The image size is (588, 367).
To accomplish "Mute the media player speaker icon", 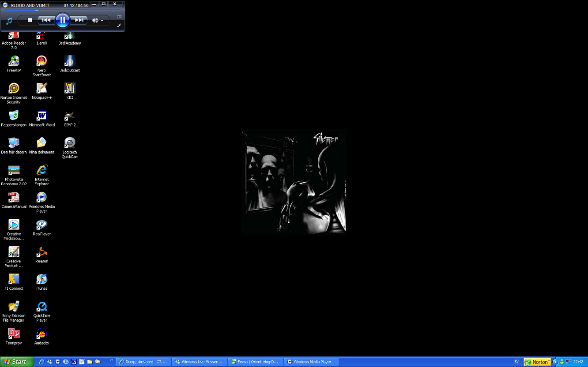I will pos(95,20).
